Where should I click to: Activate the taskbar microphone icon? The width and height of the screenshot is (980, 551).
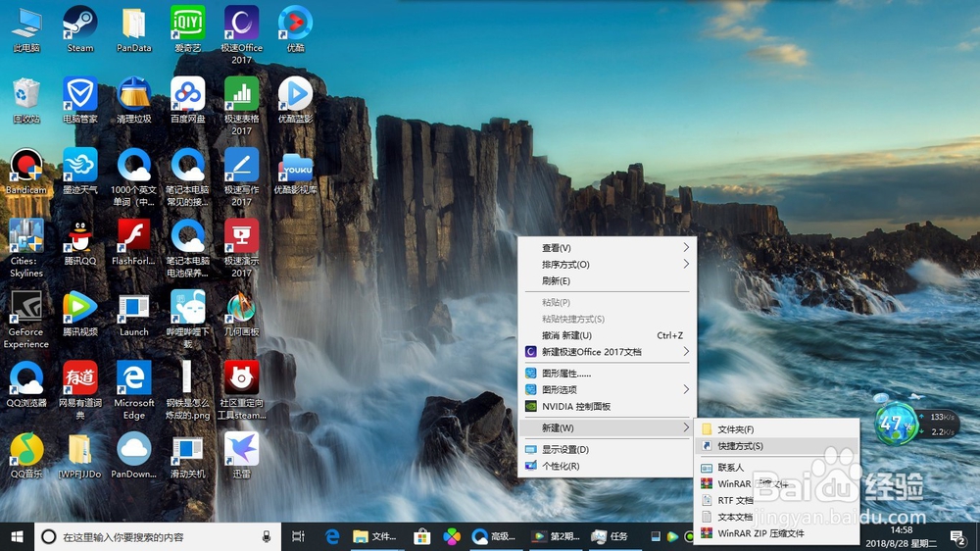267,536
